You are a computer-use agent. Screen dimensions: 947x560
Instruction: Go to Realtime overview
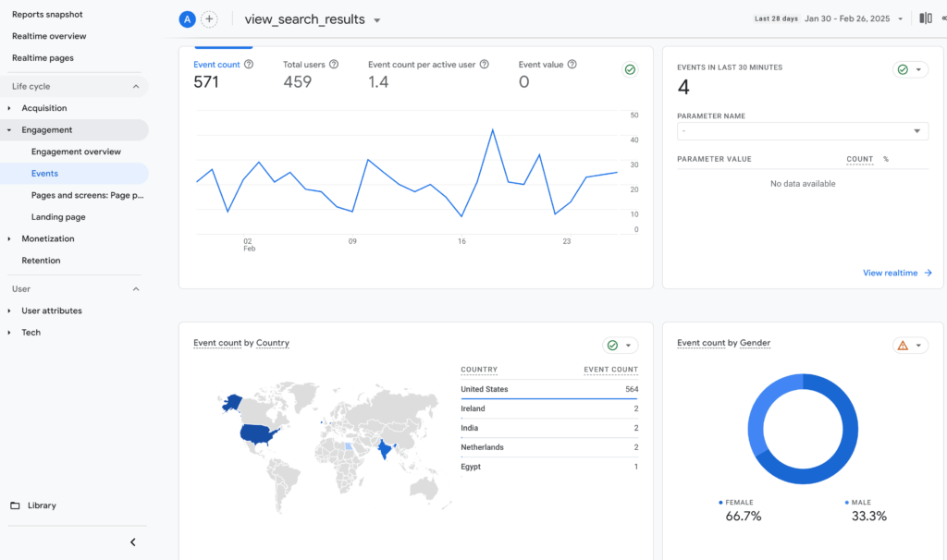click(49, 36)
